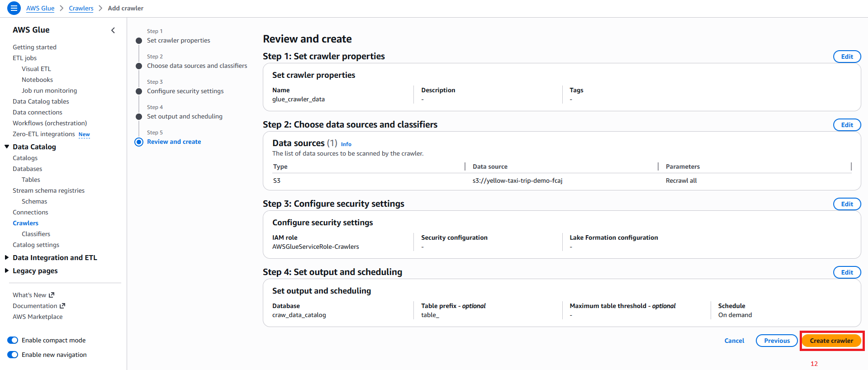Open the Data sources Info link
868x370 pixels.
click(x=346, y=144)
